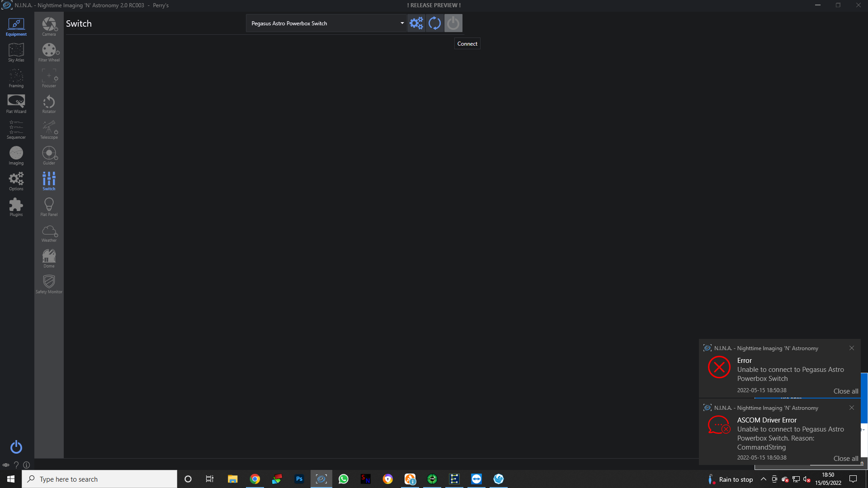
Task: Open the taskbar clock and date
Action: (x=828, y=479)
